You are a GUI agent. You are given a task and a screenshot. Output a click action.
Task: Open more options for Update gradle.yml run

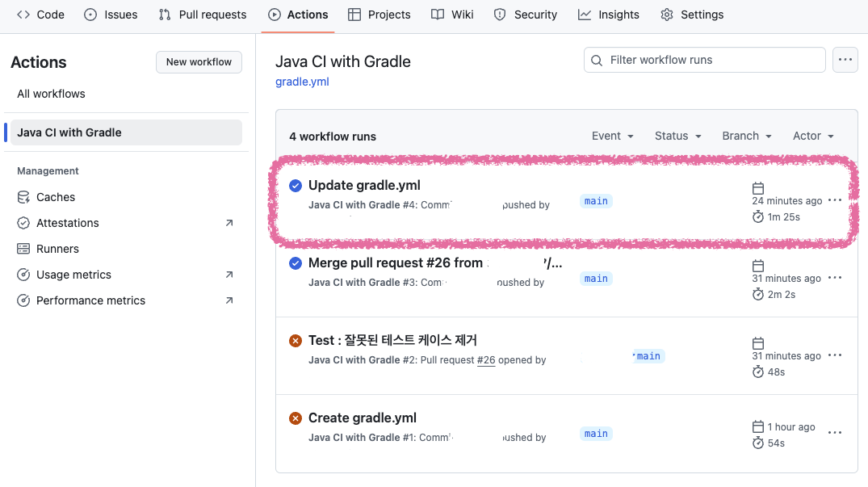(835, 200)
